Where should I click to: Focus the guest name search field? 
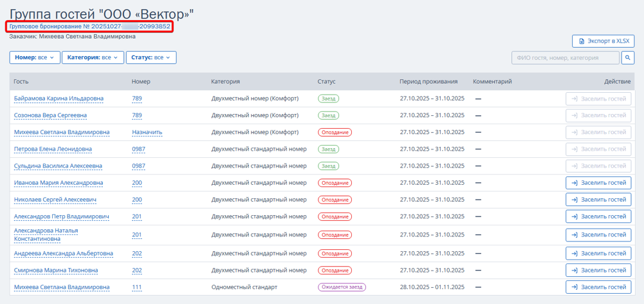tap(566, 58)
